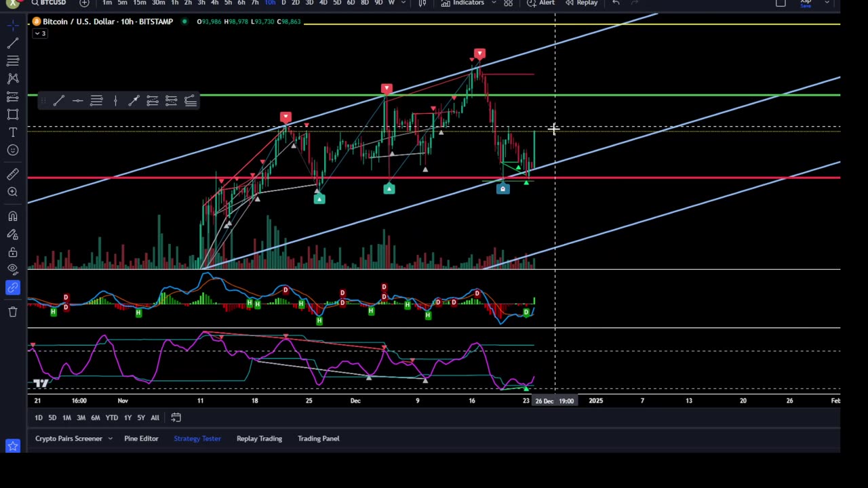Create an Alert
Viewport: 868px width, 488px height.
pos(541,3)
